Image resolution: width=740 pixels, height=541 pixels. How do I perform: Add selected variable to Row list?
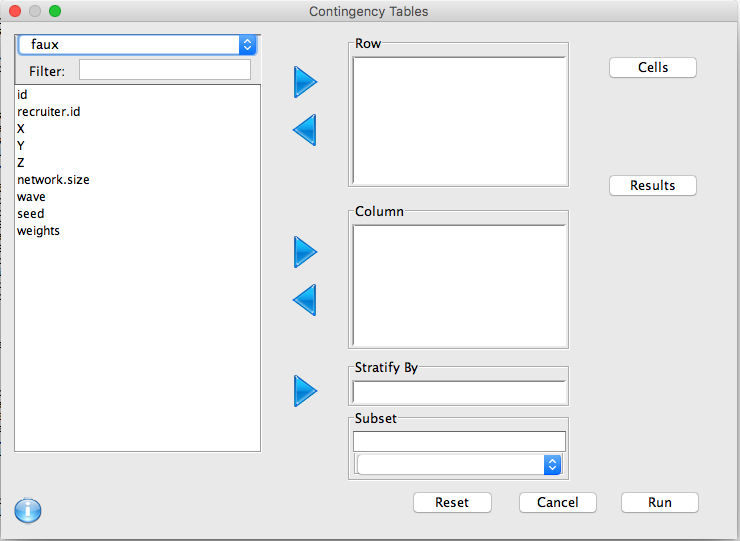(305, 82)
